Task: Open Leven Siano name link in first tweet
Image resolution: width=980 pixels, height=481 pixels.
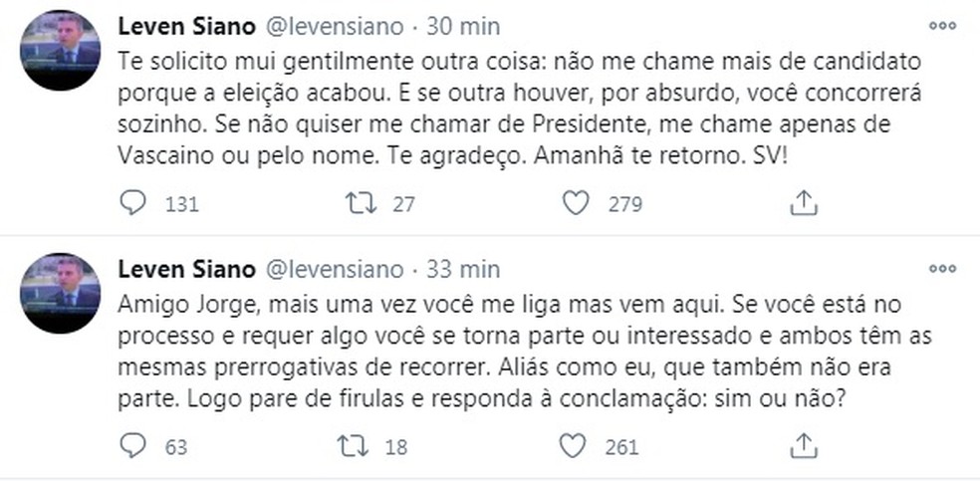Action: (183, 26)
